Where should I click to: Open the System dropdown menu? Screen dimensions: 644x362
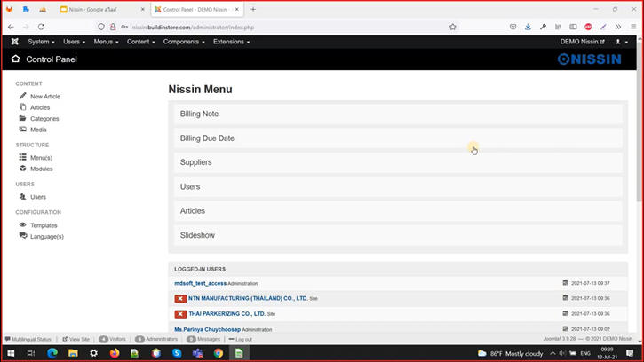click(x=41, y=42)
